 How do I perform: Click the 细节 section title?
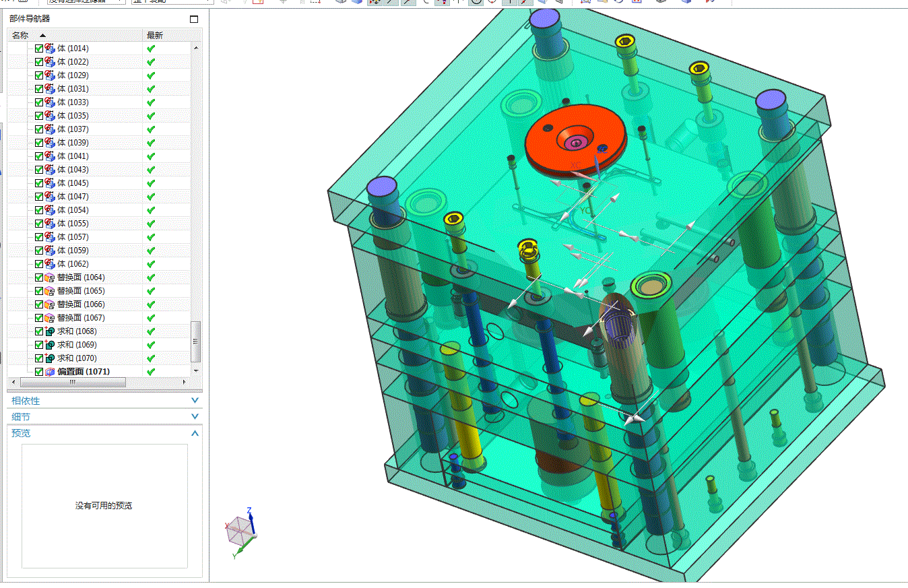click(21, 417)
